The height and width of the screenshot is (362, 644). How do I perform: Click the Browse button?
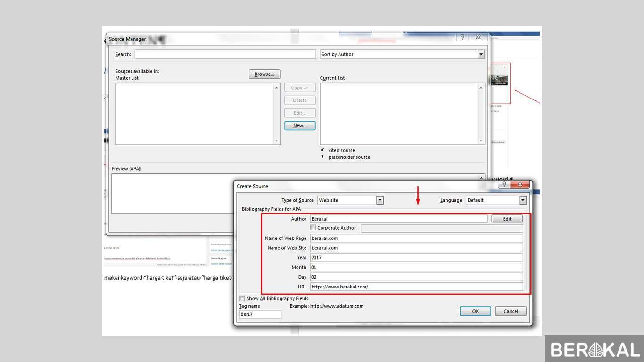264,74
